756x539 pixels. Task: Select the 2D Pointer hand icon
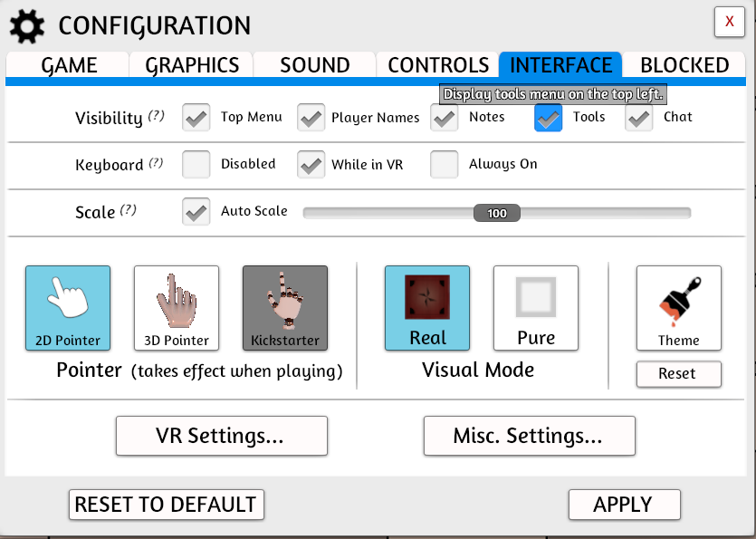coord(68,308)
